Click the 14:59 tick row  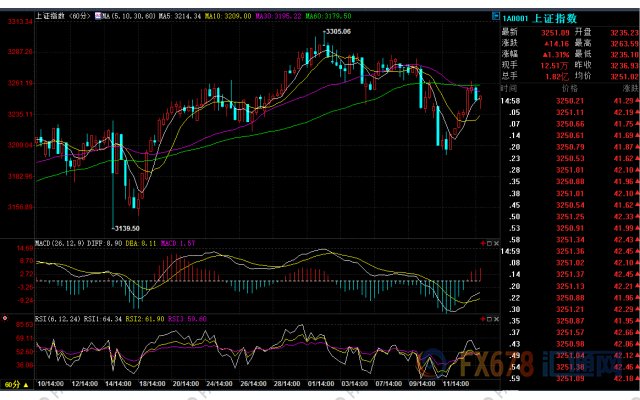click(511, 249)
